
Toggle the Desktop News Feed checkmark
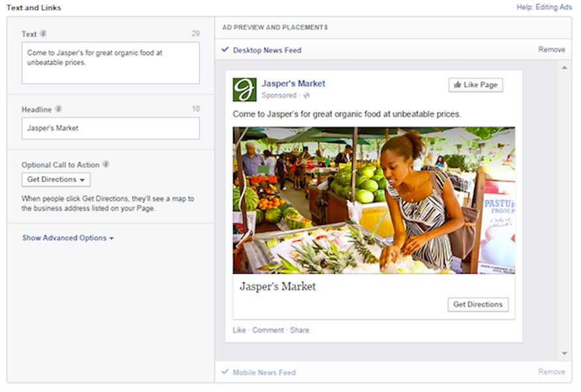click(x=225, y=50)
